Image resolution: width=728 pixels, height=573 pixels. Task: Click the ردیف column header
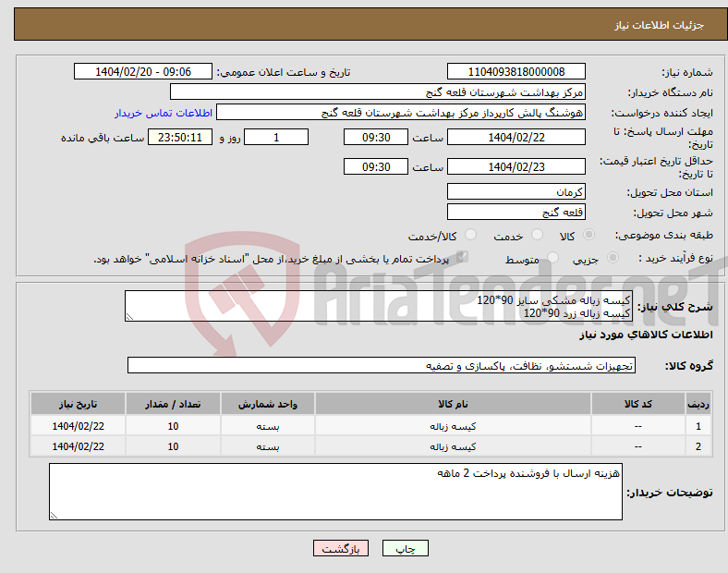coord(698,404)
